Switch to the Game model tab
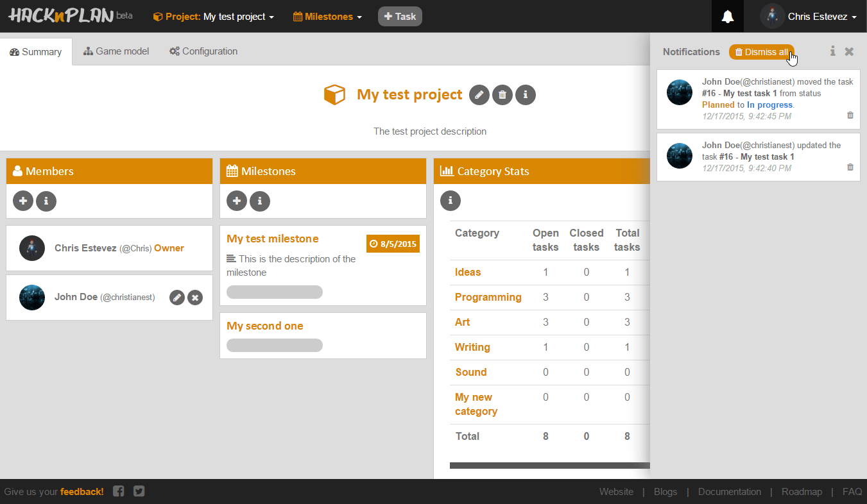 [x=116, y=51]
